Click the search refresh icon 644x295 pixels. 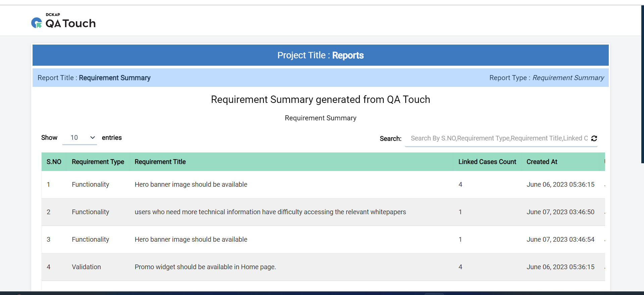[594, 138]
